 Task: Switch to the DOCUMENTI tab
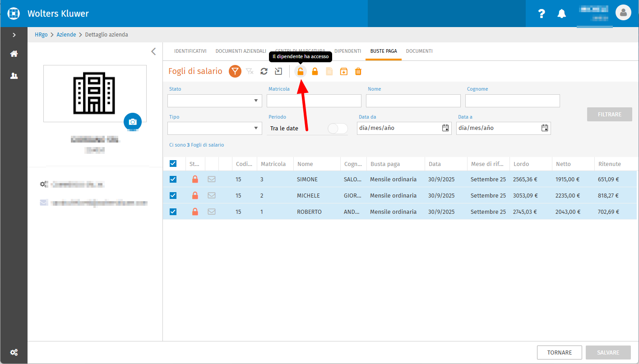419,51
